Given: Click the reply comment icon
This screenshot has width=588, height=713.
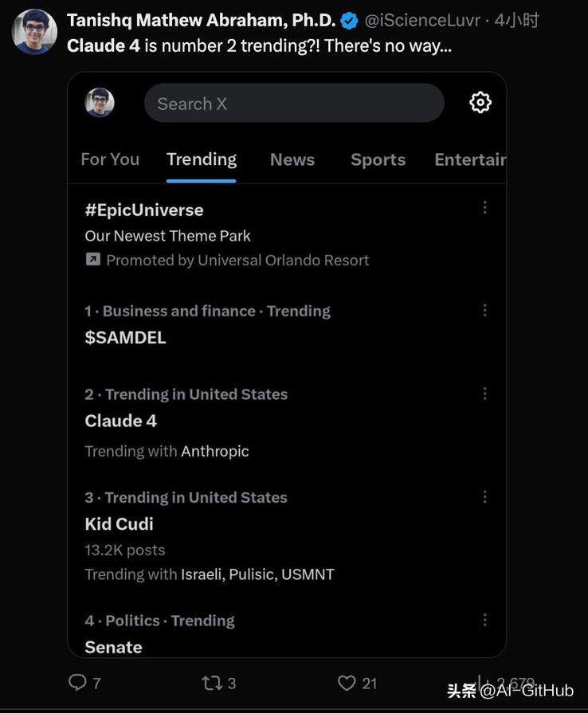Looking at the screenshot, I should 77,682.
